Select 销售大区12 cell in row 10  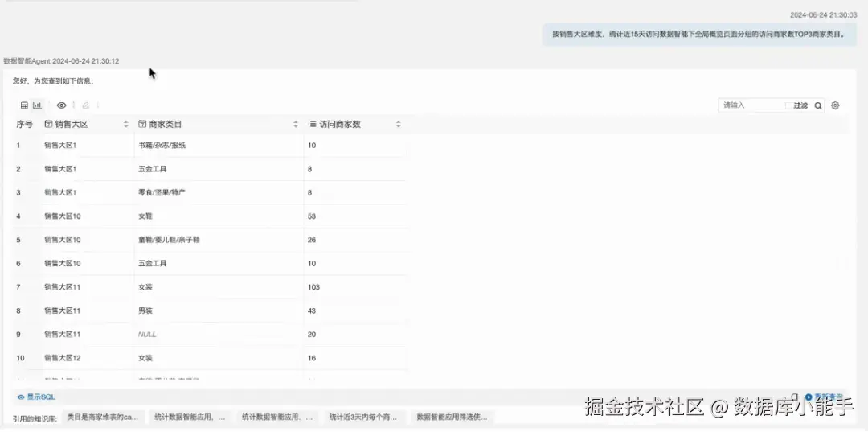pos(63,358)
